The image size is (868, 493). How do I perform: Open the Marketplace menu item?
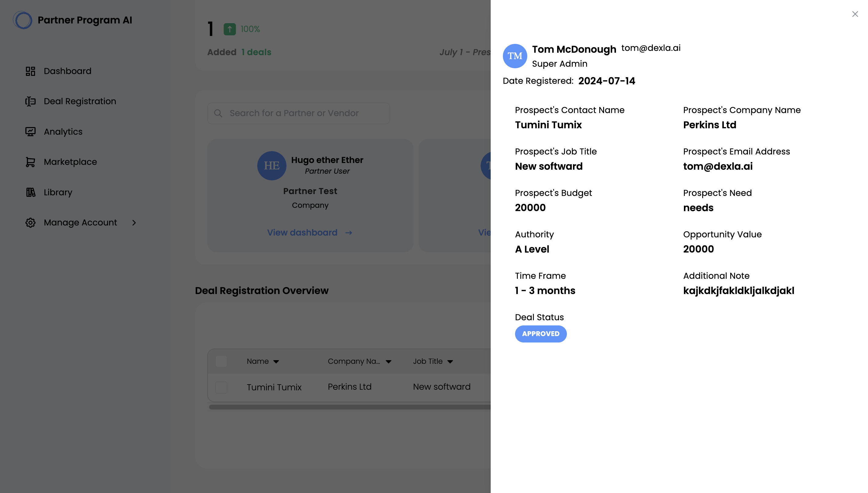70,162
